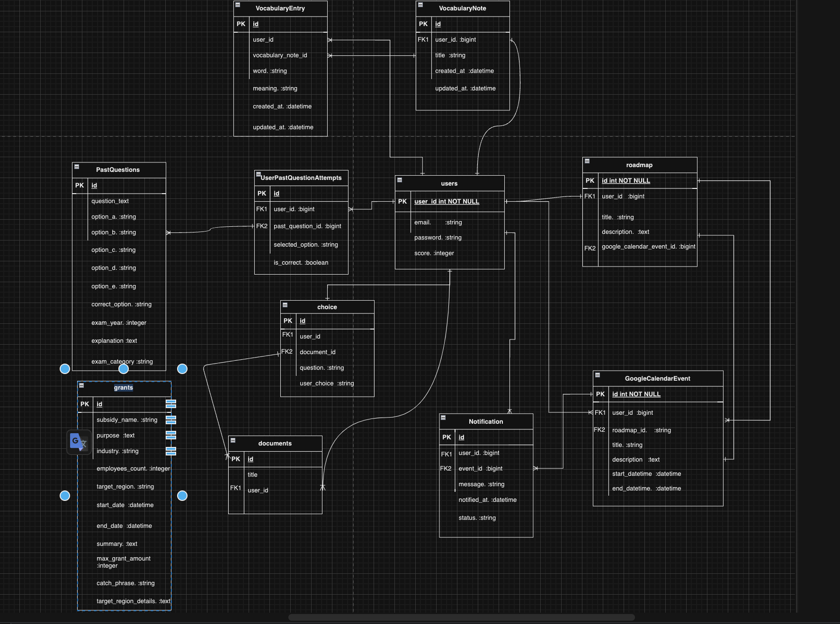Collapse the grants table
Screen dimensions: 840x624
click(x=81, y=385)
